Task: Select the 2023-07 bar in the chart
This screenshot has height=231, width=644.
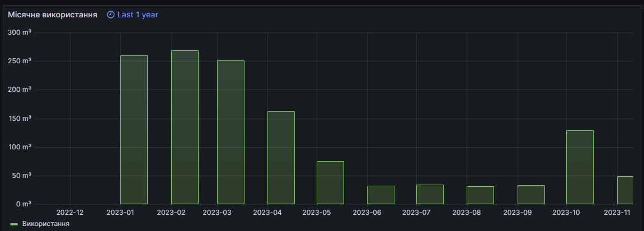Action: (430, 195)
